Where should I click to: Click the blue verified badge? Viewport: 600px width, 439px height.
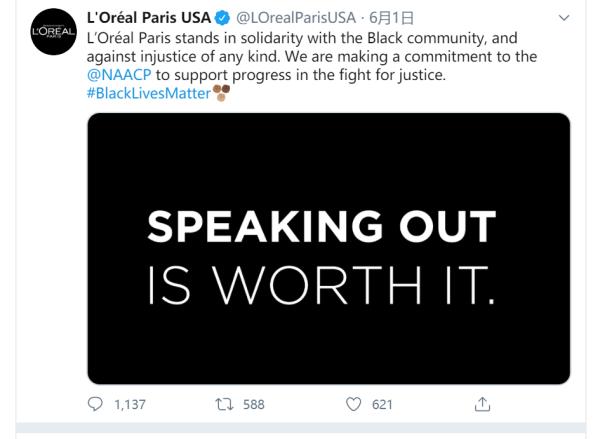(x=222, y=18)
